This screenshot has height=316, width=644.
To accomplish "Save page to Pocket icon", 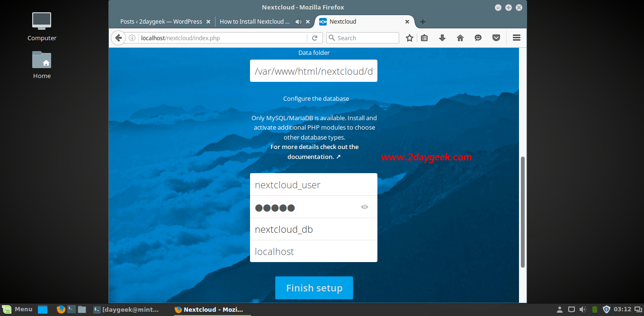I will [496, 38].
